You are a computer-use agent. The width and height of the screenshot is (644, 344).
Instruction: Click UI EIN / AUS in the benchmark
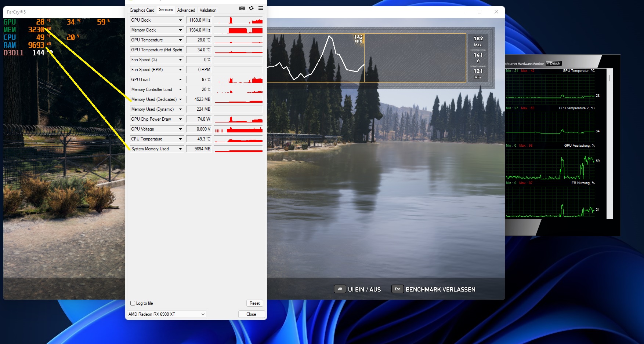tap(364, 289)
